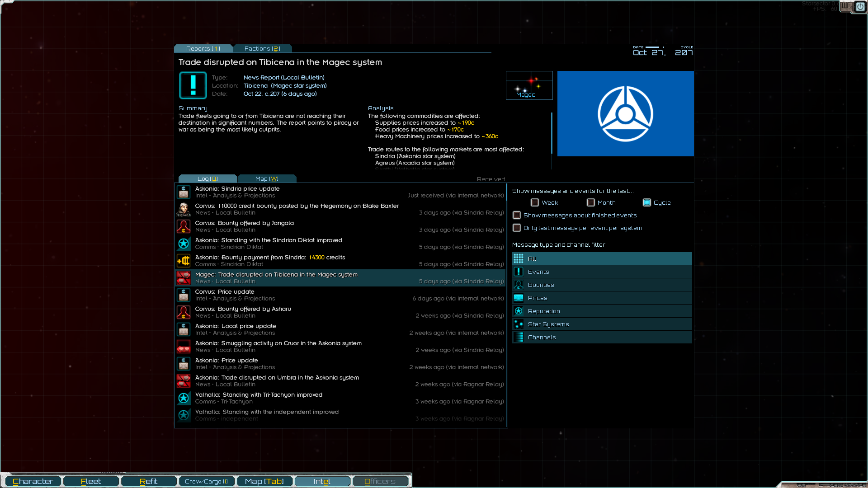Enable the Month time range checkbox
The width and height of the screenshot is (868, 488).
coord(591,202)
